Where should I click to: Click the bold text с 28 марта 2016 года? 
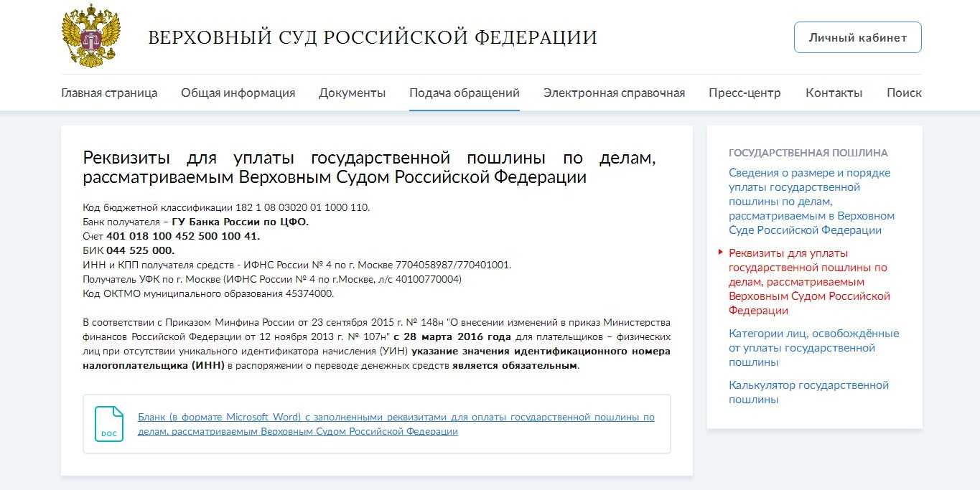point(452,336)
